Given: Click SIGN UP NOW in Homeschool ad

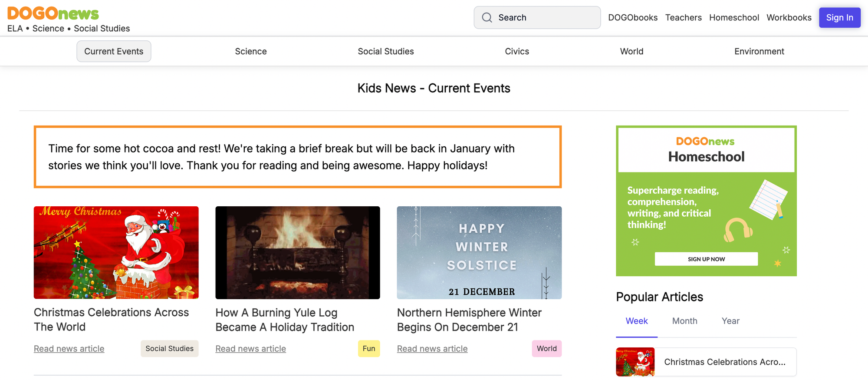Looking at the screenshot, I should 706,259.
